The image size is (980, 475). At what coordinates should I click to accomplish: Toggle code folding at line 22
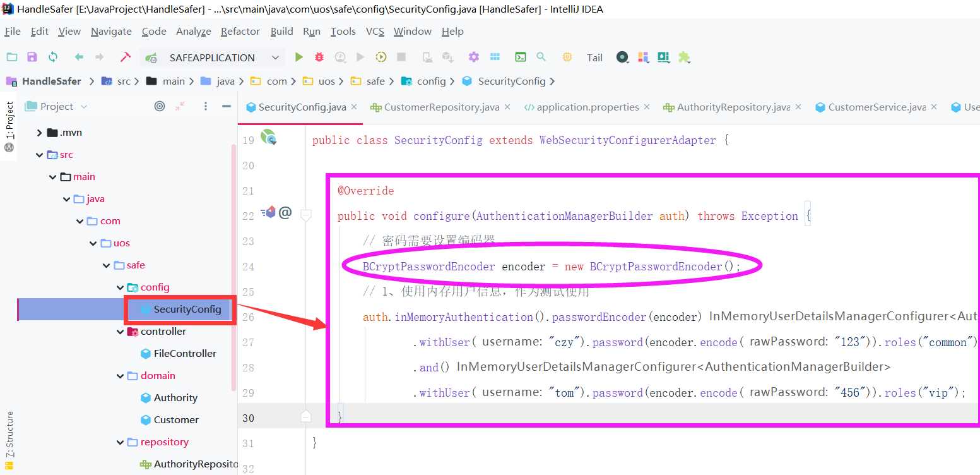click(x=306, y=215)
